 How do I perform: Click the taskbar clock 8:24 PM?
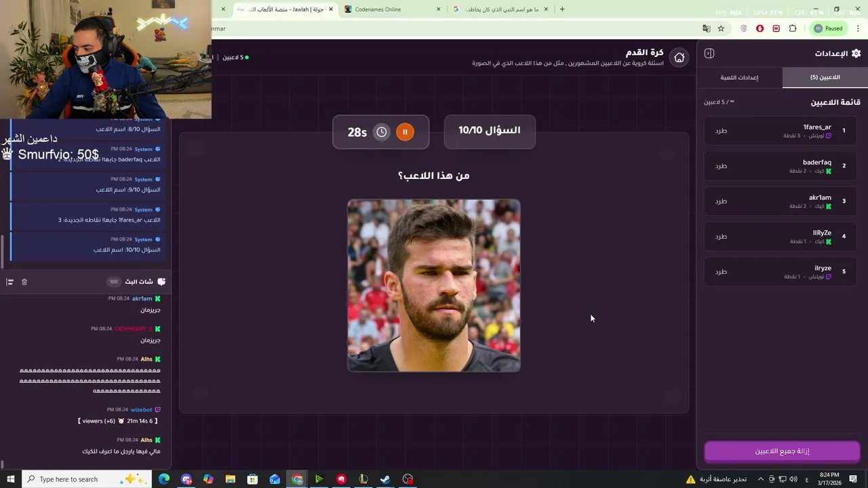(x=829, y=479)
